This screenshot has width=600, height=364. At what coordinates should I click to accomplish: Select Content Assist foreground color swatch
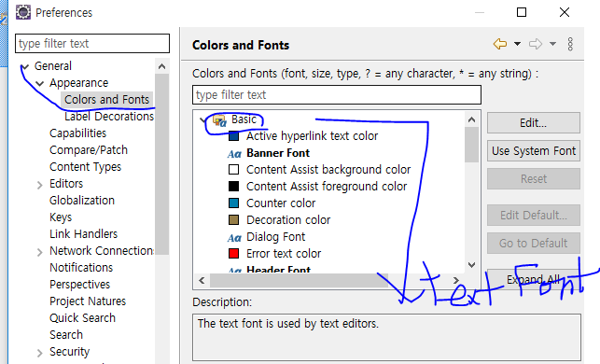coord(233,186)
